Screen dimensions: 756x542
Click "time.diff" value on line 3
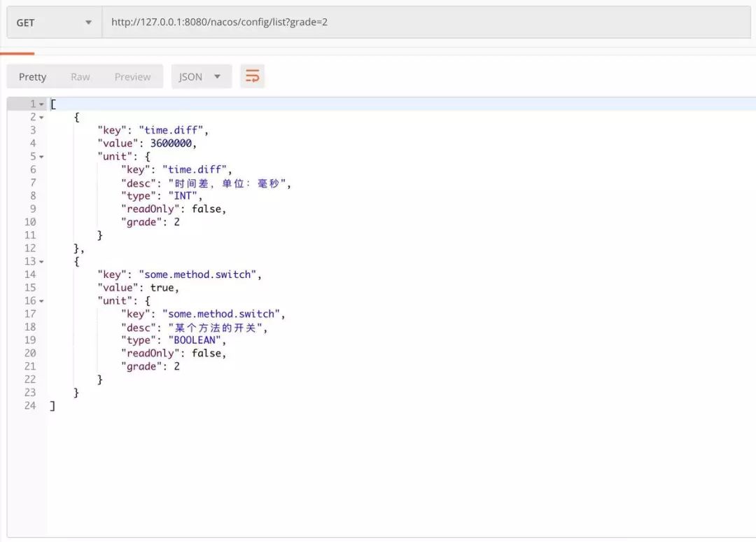point(171,130)
